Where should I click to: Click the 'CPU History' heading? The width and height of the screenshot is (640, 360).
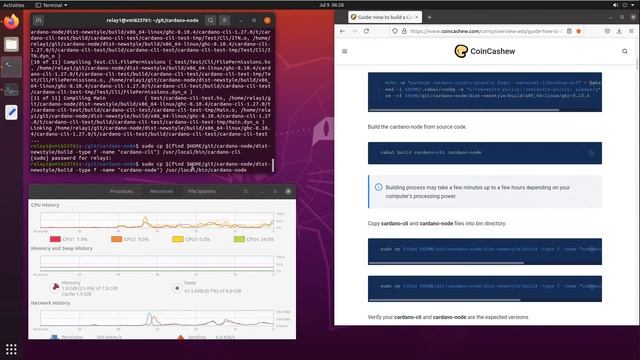point(45,205)
